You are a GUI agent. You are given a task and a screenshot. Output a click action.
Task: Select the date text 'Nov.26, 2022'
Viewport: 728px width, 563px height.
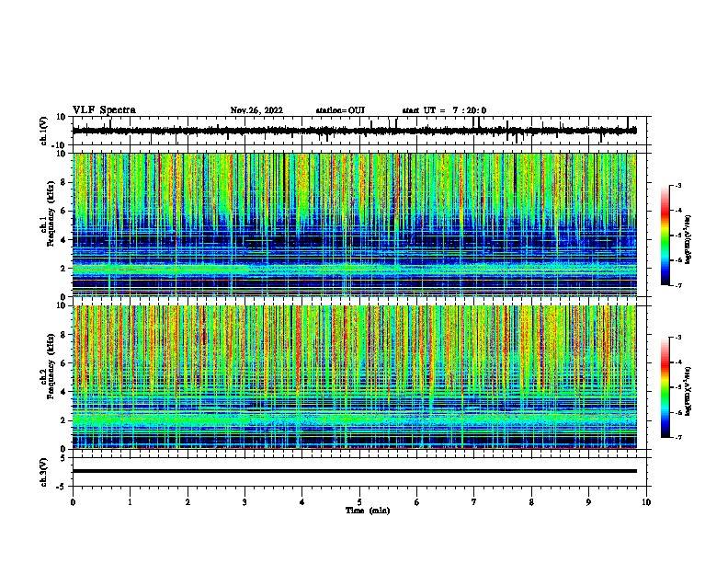[x=256, y=110]
